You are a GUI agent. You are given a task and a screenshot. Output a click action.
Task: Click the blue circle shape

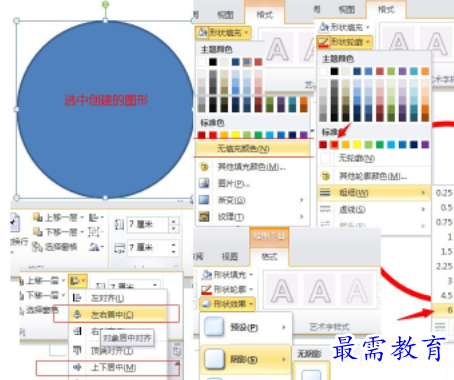click(105, 109)
